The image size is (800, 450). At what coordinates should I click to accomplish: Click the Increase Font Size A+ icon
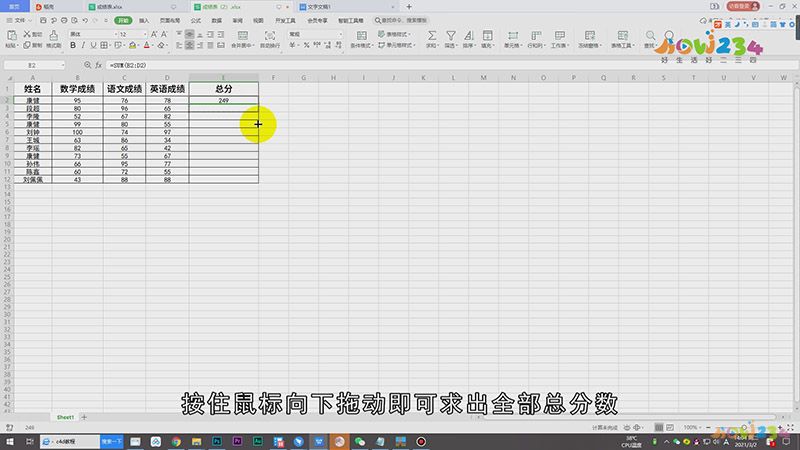154,34
